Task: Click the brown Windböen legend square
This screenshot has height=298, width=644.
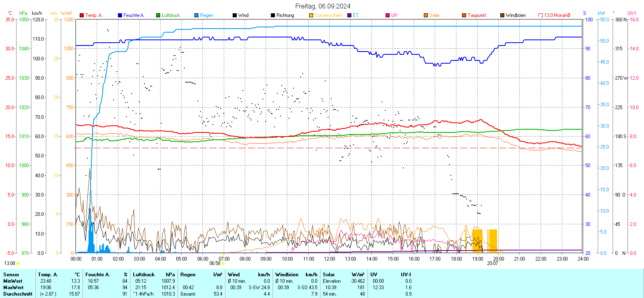Action: tap(502, 15)
